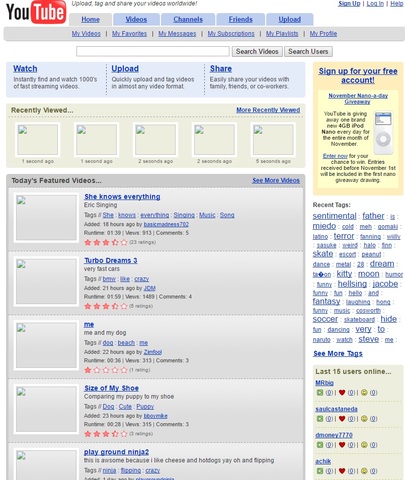Click the 'sentimental' recent tag
The image size is (405, 480).
click(x=334, y=216)
